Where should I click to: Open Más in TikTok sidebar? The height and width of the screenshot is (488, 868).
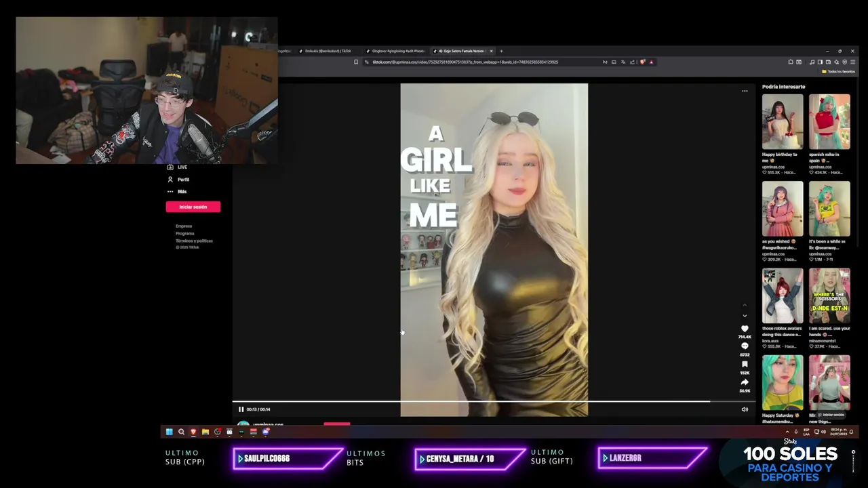177,192
